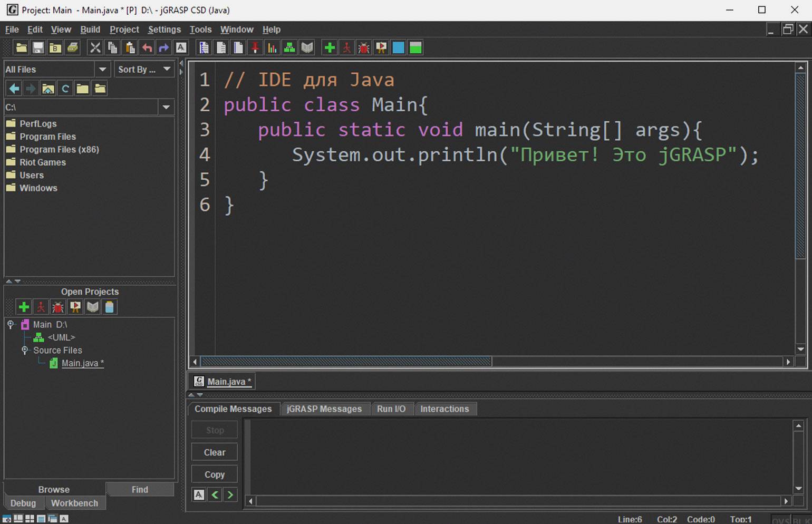Open the <UML> item in project tree
The width and height of the screenshot is (812, 524).
click(61, 337)
